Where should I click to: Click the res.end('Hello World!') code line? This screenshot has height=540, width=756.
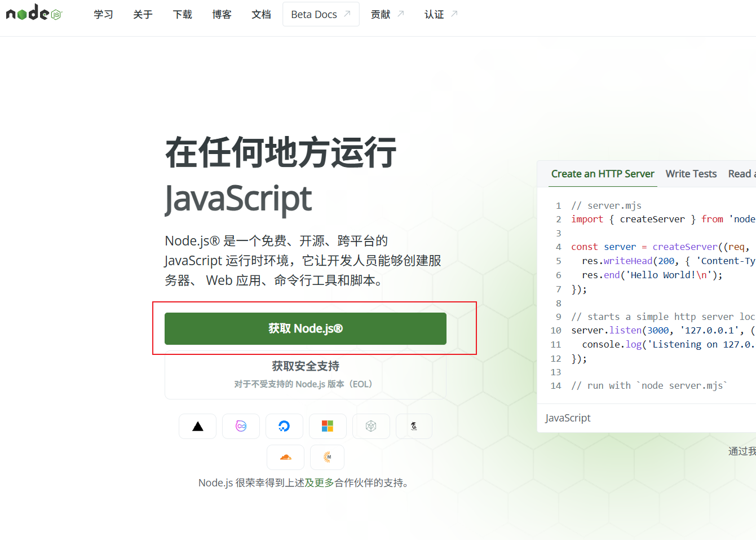(x=652, y=275)
